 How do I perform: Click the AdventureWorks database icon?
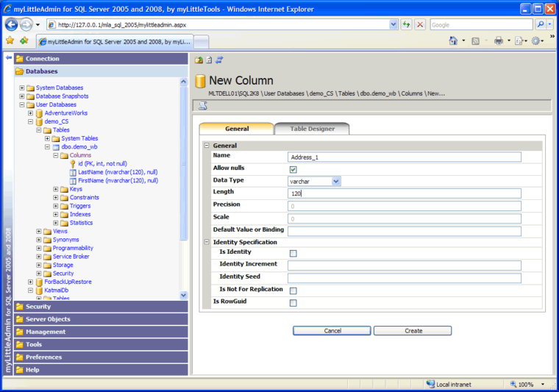pos(39,113)
